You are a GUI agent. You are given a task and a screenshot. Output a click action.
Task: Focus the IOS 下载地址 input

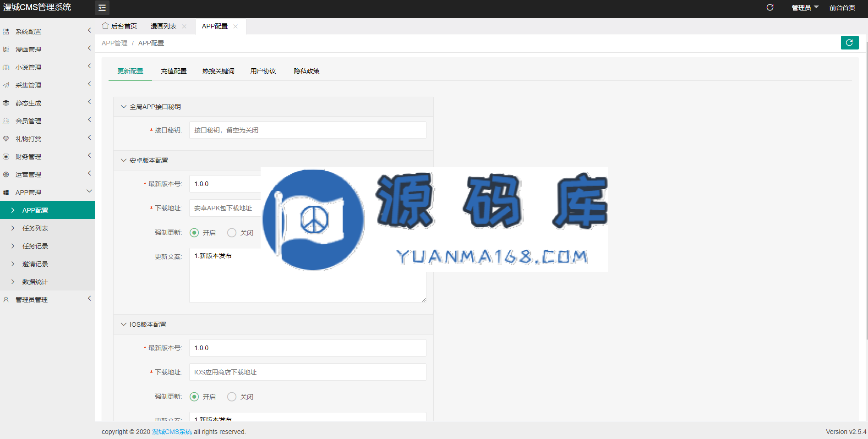[308, 372]
